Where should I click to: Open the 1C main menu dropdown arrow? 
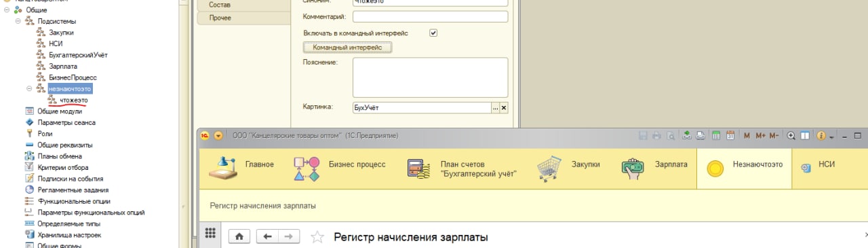point(218,136)
